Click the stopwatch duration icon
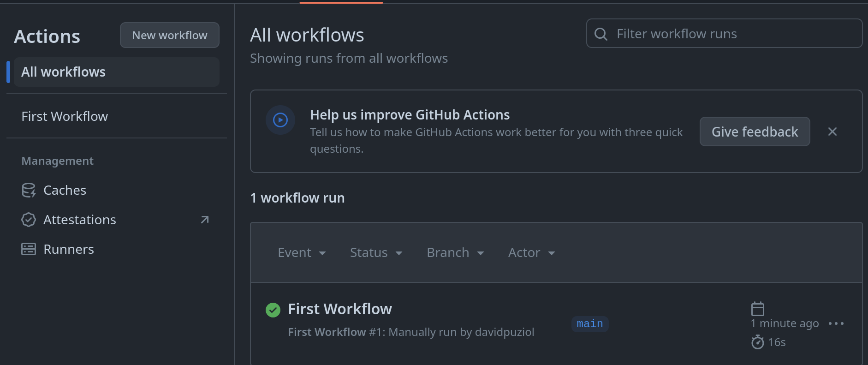Screen dimensions: 868x365 [757, 342]
